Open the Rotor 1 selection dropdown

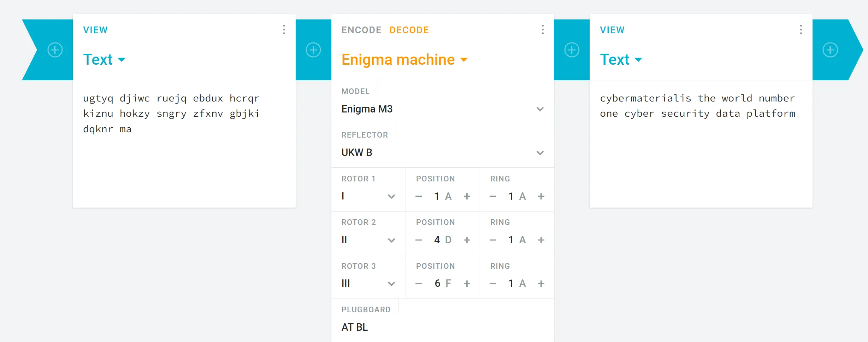point(368,196)
